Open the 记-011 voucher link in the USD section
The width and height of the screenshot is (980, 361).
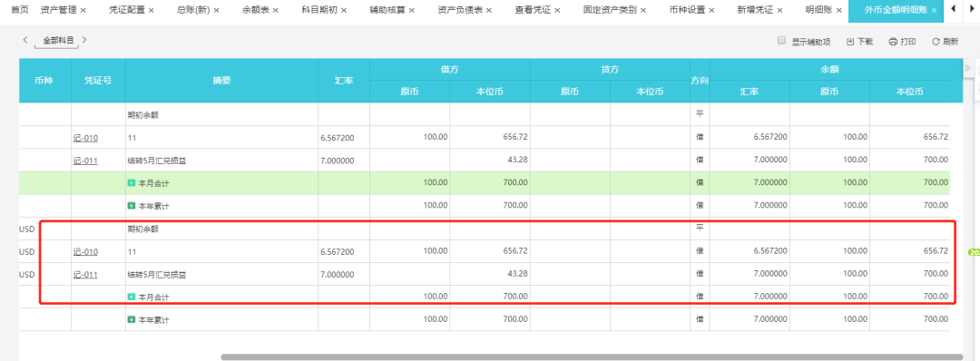tap(85, 274)
